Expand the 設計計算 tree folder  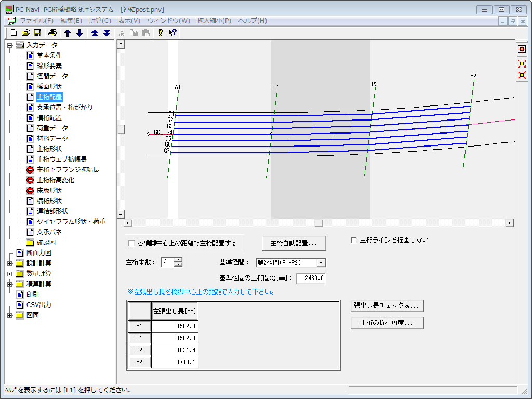(10, 263)
